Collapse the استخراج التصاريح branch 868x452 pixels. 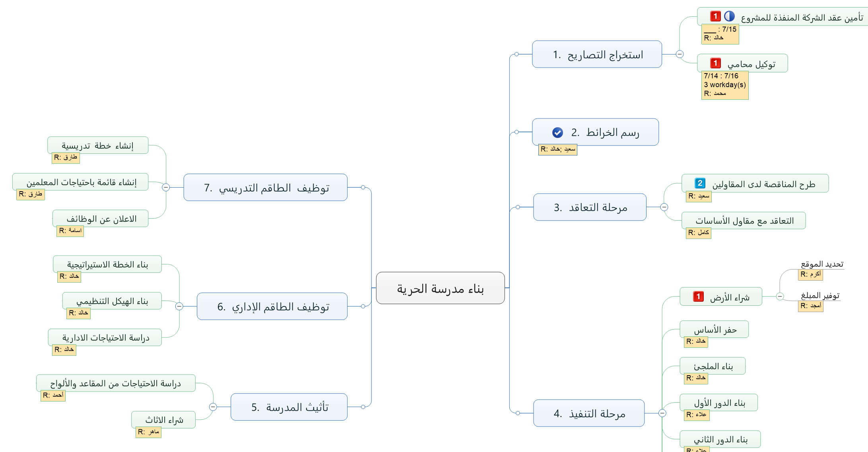680,54
